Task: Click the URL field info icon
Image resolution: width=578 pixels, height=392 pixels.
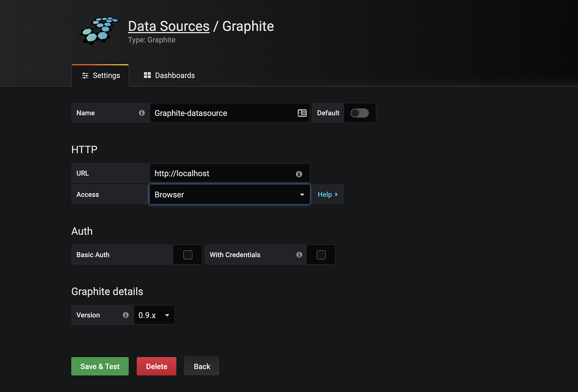Action: click(x=299, y=174)
